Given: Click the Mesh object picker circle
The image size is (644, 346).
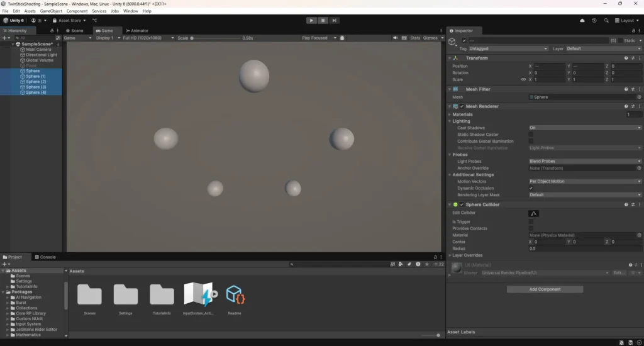Looking at the screenshot, I should (x=639, y=97).
